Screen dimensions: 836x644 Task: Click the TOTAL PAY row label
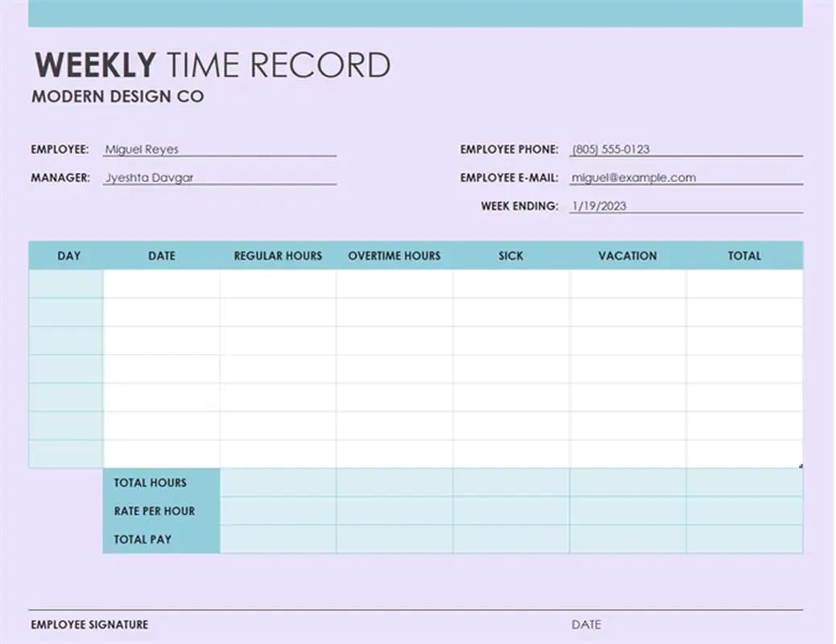pyautogui.click(x=141, y=539)
